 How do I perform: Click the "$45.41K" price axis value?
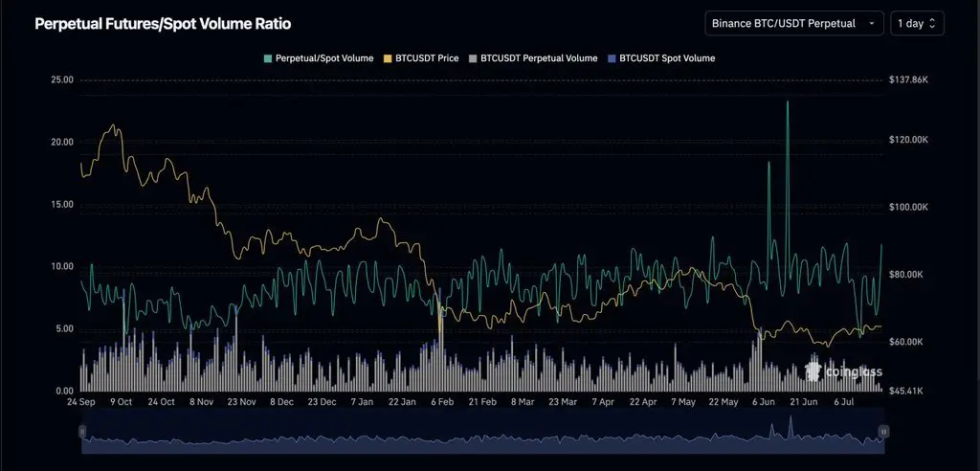(906, 391)
